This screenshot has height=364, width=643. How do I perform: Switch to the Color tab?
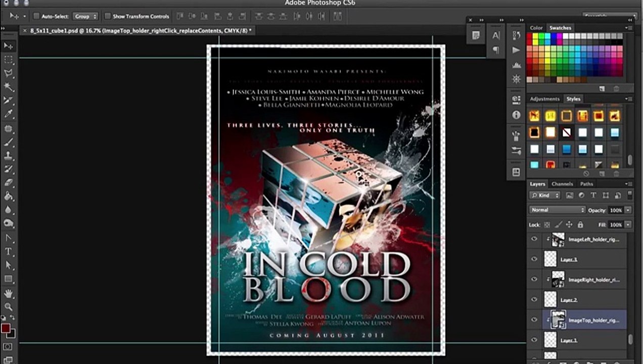(x=536, y=28)
